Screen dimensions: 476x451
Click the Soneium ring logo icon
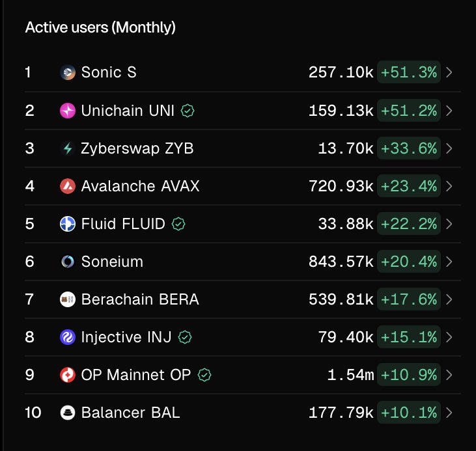click(x=68, y=262)
